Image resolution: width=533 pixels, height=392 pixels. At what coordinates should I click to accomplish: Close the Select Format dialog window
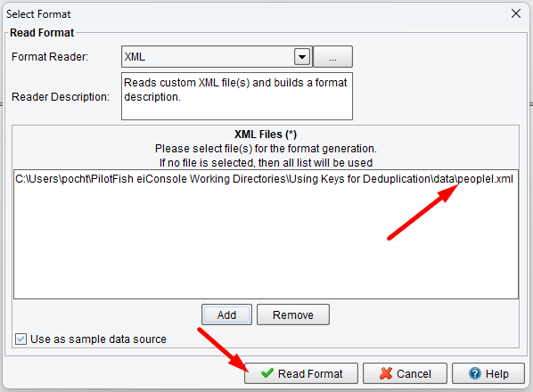click(x=516, y=13)
